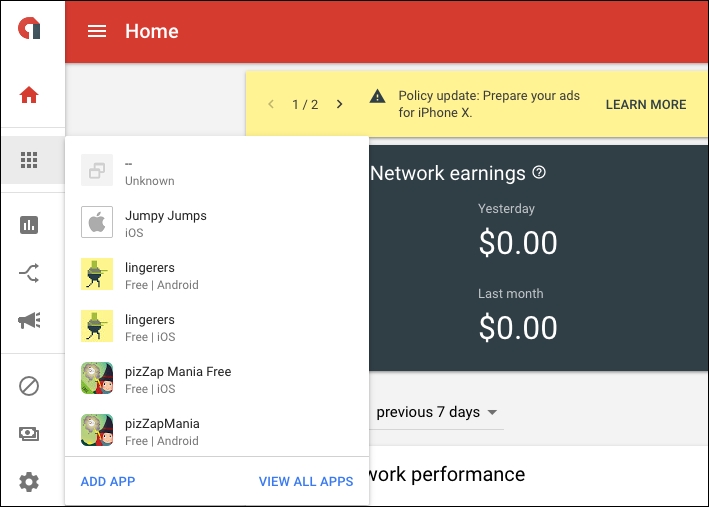Open Reports bar chart icon in sidebar
Viewport: 709px width, 507px height.
click(29, 225)
